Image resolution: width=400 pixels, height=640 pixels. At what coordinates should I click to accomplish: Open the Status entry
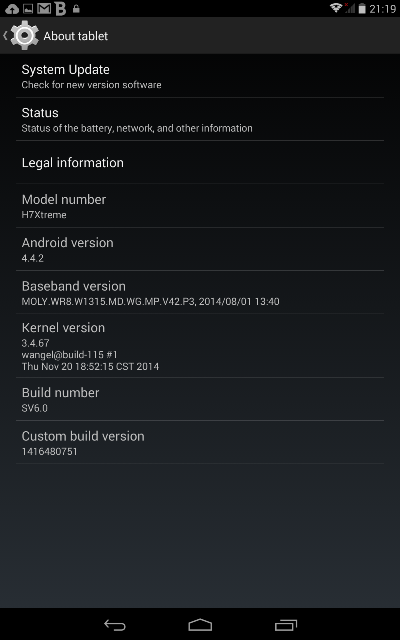200,119
